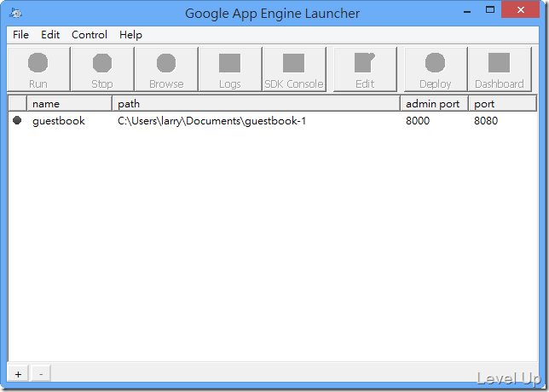Click the guestbook status circle icon
Viewport: 549px width, 392px height.
pyautogui.click(x=17, y=120)
